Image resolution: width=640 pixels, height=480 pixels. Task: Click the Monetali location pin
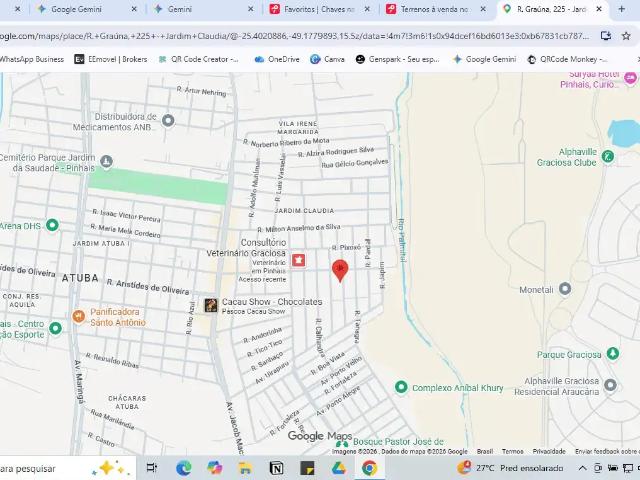pos(565,289)
